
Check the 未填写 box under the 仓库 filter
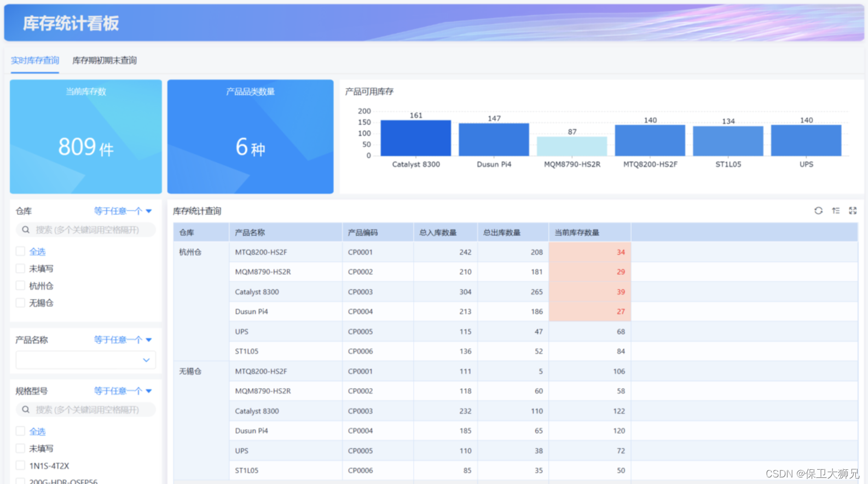click(20, 268)
